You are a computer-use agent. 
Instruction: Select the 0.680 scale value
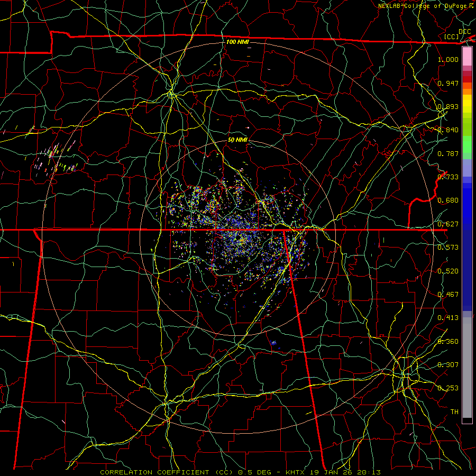click(448, 200)
